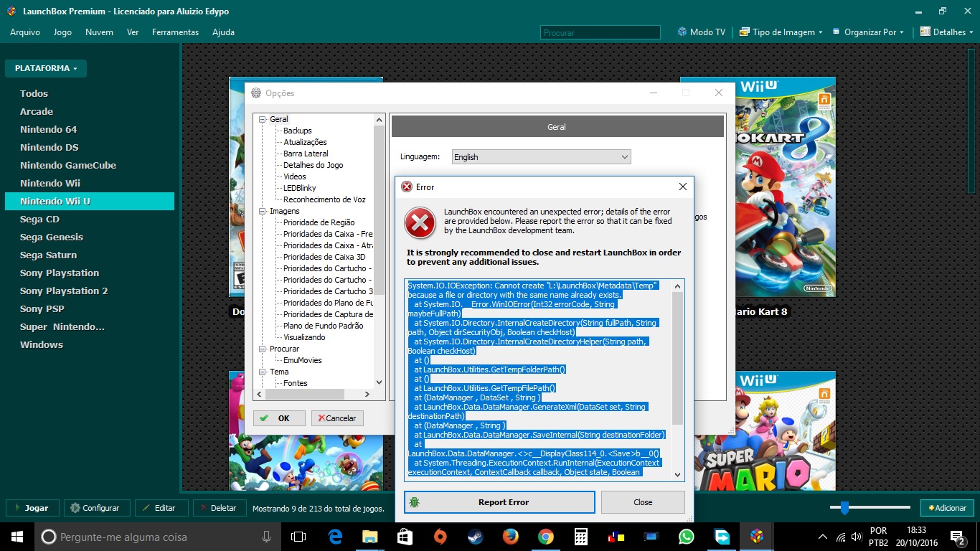
Task: Click LaunchBox icon in taskbar
Action: coord(757,537)
